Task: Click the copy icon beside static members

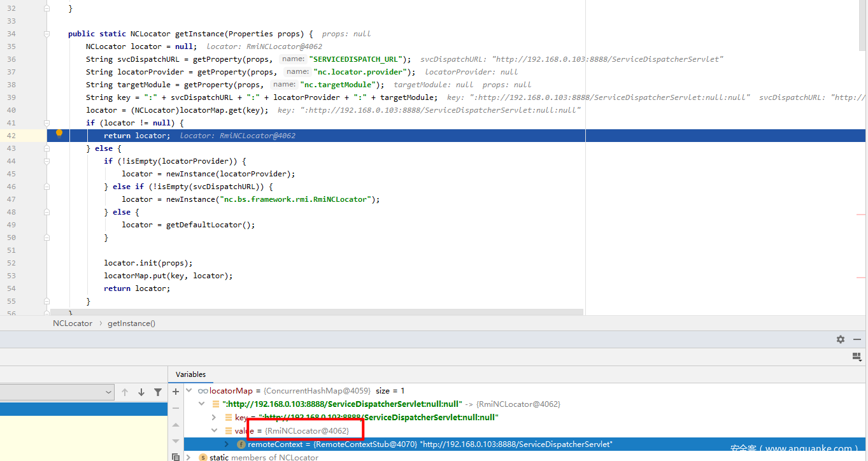Action: (176, 457)
